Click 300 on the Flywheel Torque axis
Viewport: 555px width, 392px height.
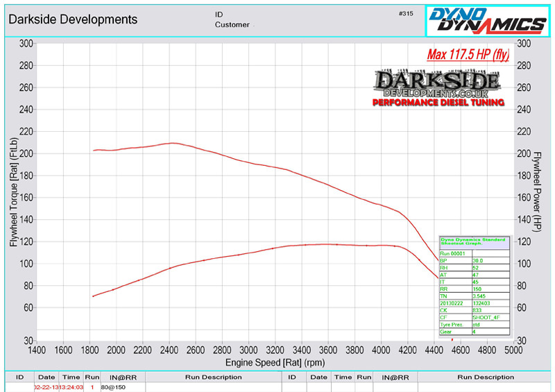click(26, 44)
